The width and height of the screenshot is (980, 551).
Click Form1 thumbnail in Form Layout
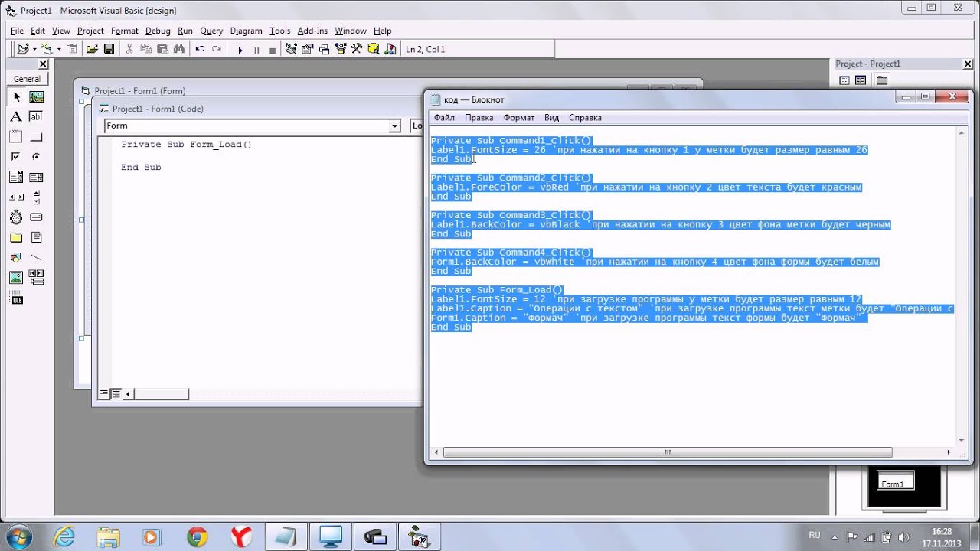pos(895,481)
